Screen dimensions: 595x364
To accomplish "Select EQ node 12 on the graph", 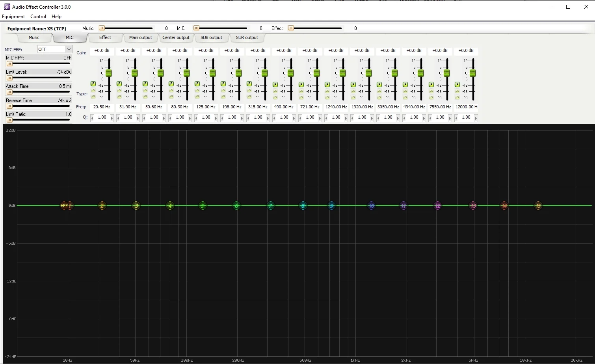I will (x=437, y=206).
